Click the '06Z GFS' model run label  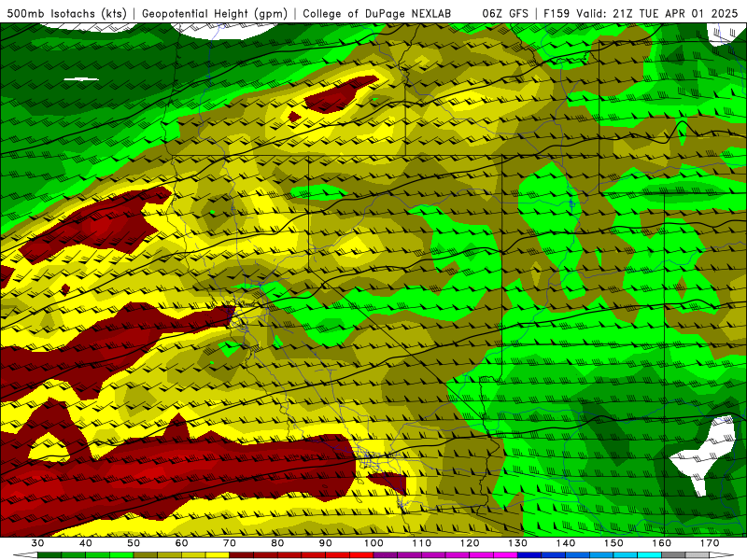(x=505, y=13)
